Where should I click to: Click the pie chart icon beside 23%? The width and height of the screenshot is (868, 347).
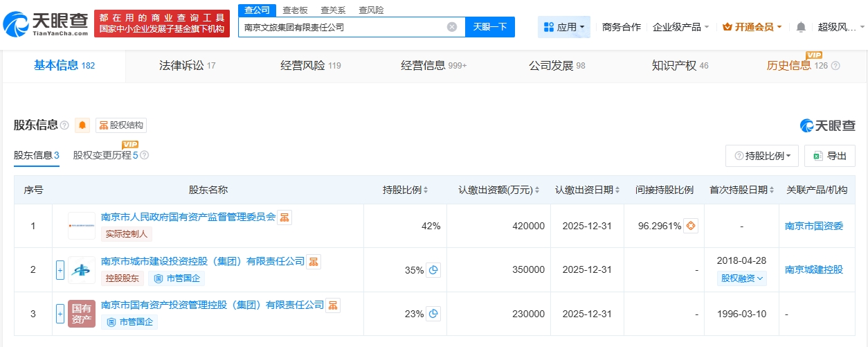(x=433, y=314)
